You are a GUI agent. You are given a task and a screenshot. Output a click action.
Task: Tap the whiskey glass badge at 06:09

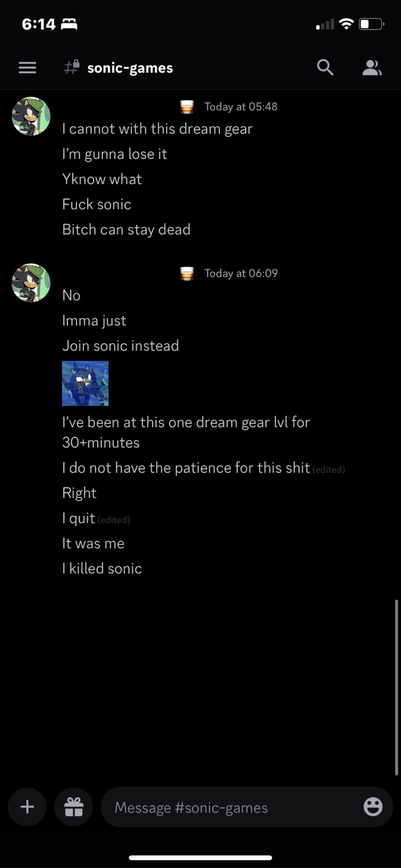coord(187,274)
